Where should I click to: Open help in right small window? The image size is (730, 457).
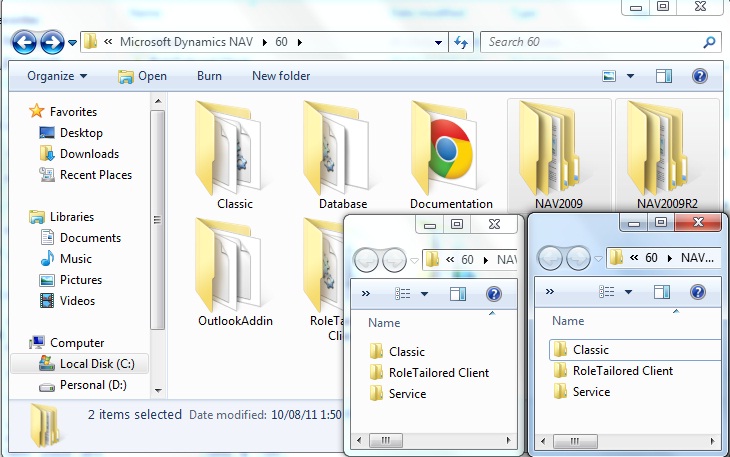697,292
